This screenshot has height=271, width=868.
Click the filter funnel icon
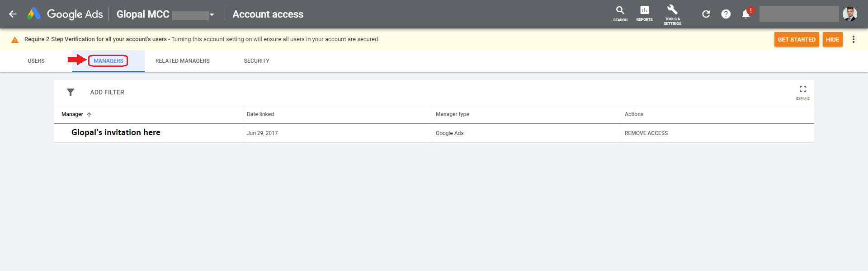[71, 92]
